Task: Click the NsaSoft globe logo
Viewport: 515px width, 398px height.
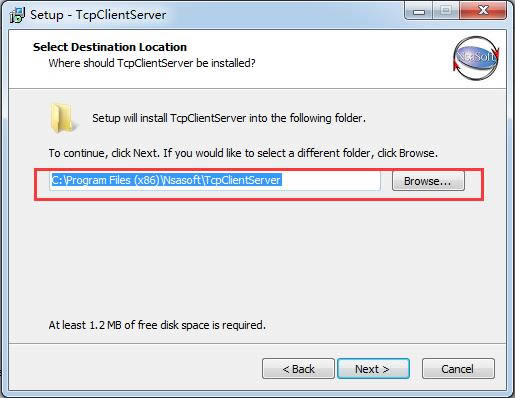Action: click(476, 58)
